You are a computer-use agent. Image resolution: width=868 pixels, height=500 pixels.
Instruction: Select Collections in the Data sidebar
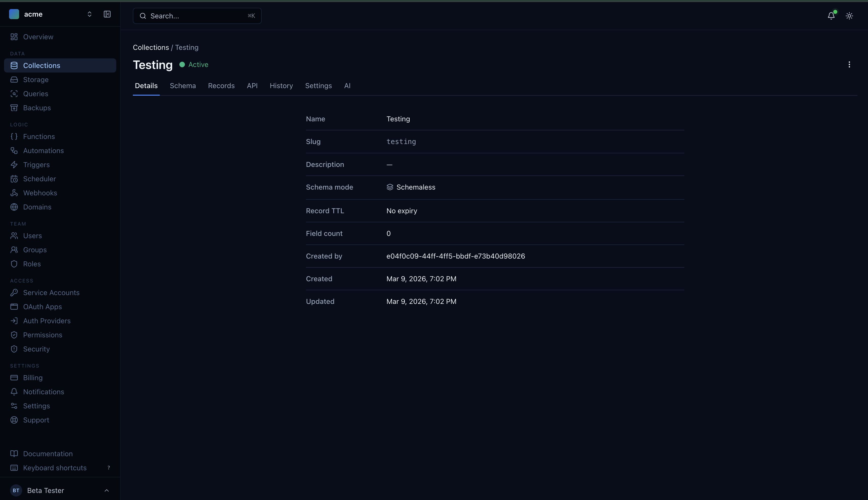(x=42, y=65)
